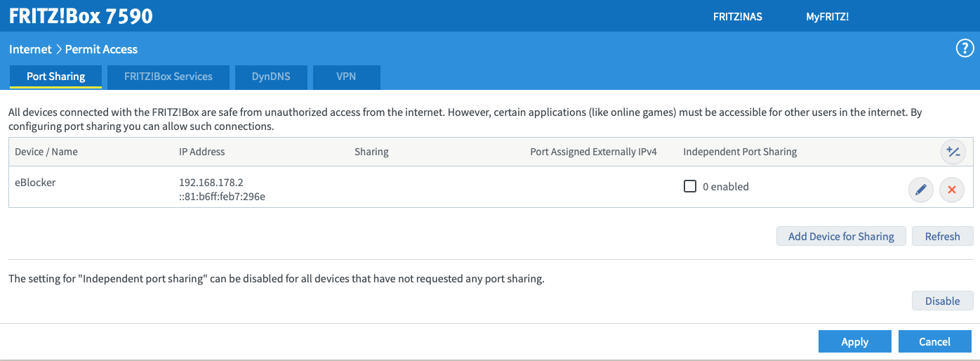Click the Device / Name column header
This screenshot has height=361, width=980.
point(46,152)
